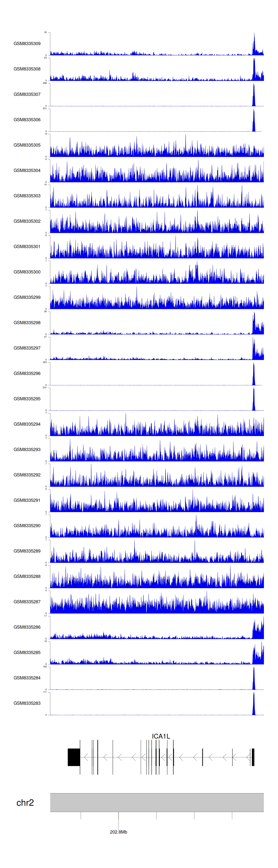278x868 pixels.
Task: Click the large black ICA1L terminal exon block
Action: click(74, 757)
